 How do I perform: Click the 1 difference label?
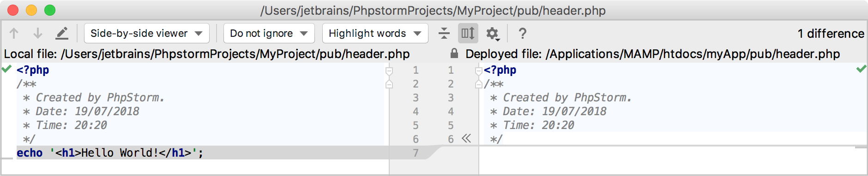pos(831,33)
